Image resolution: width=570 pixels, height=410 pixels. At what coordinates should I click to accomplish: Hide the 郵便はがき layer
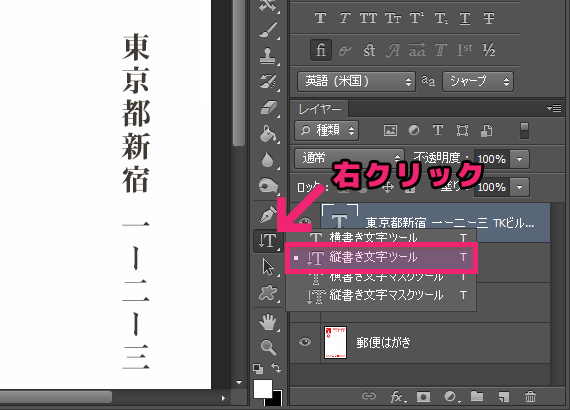point(305,342)
